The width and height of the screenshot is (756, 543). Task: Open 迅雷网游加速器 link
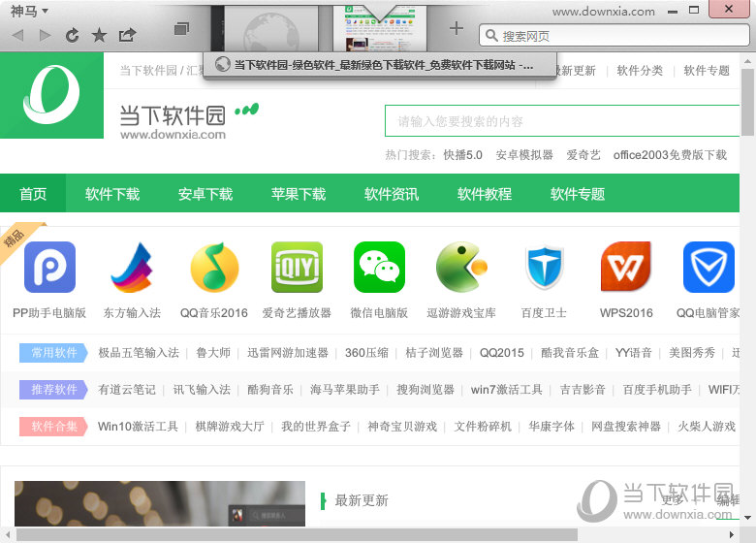[x=288, y=353]
